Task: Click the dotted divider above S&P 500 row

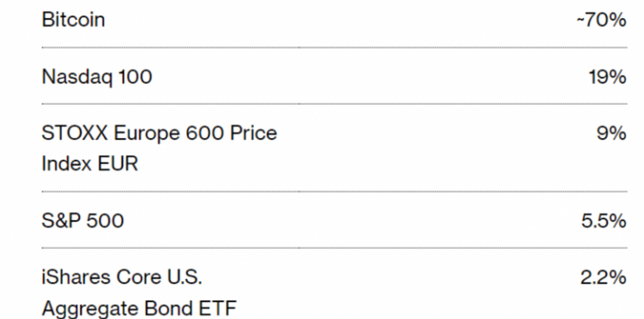Action: tap(334, 191)
